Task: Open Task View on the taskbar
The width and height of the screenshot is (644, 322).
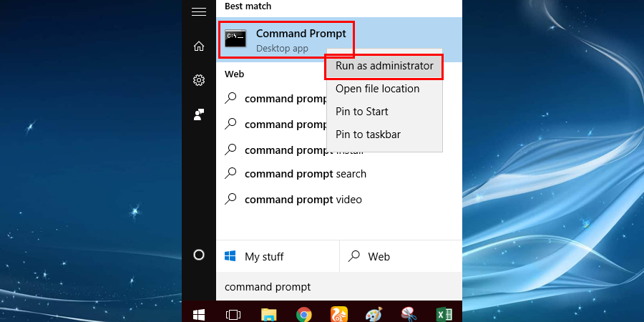Action: click(x=233, y=315)
